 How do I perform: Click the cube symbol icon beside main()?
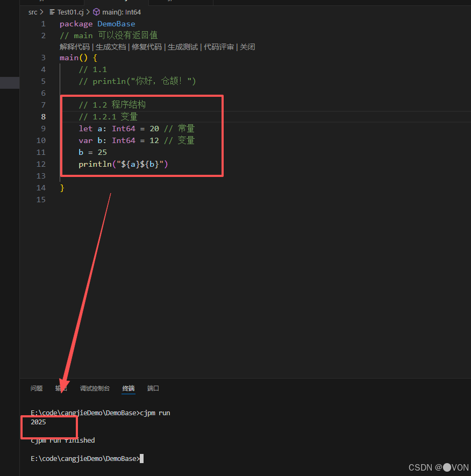coord(96,12)
